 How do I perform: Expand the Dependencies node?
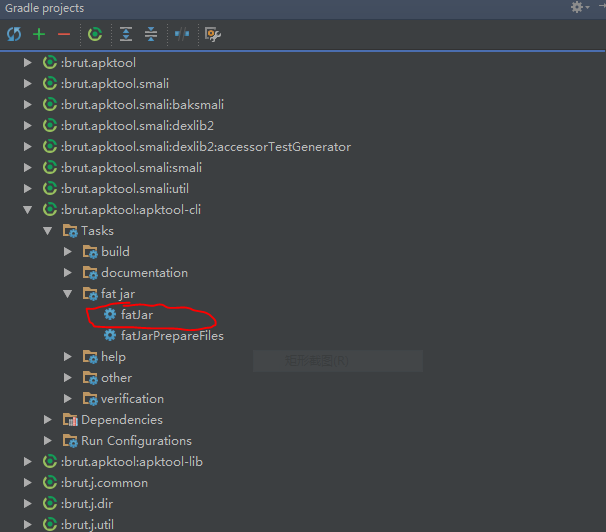tap(48, 420)
